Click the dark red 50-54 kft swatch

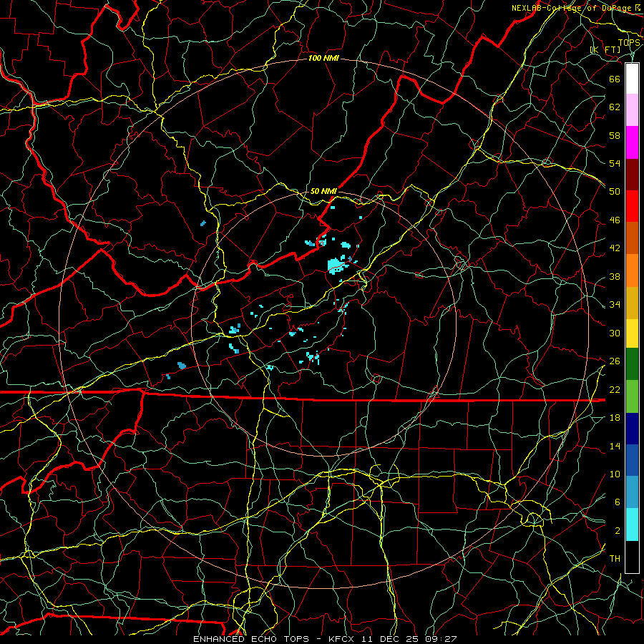[632, 175]
